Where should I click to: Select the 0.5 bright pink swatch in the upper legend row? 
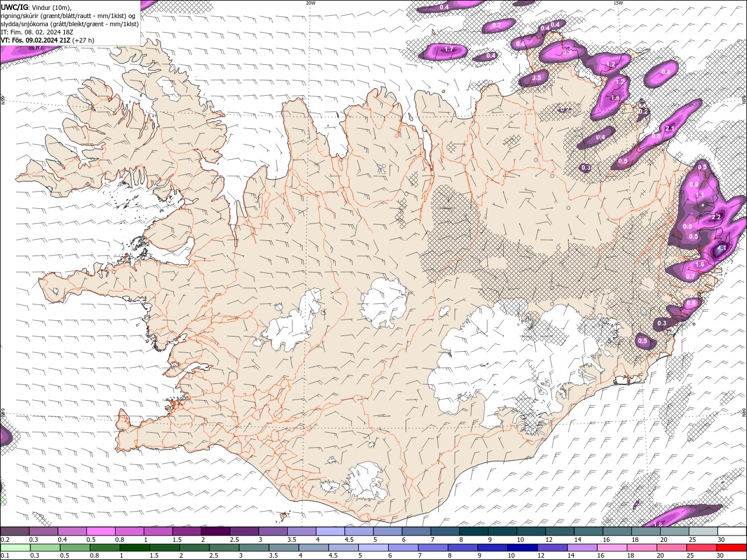coord(100,531)
